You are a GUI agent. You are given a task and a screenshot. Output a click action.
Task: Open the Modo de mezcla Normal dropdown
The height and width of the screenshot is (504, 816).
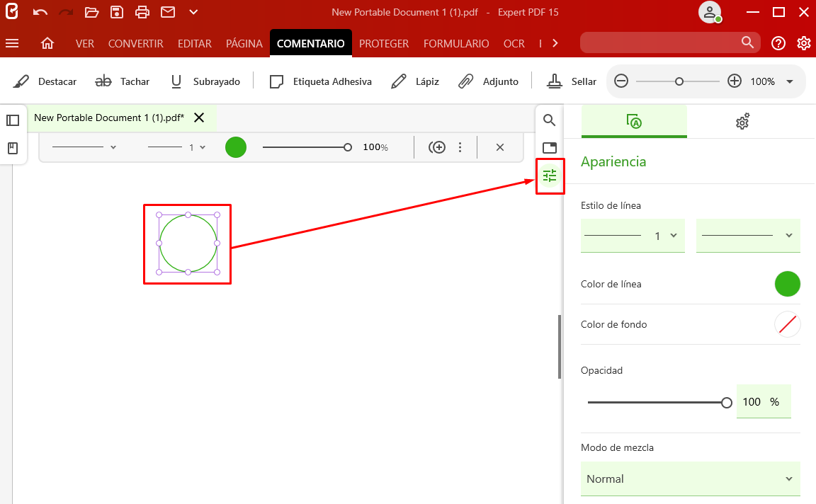(x=690, y=479)
